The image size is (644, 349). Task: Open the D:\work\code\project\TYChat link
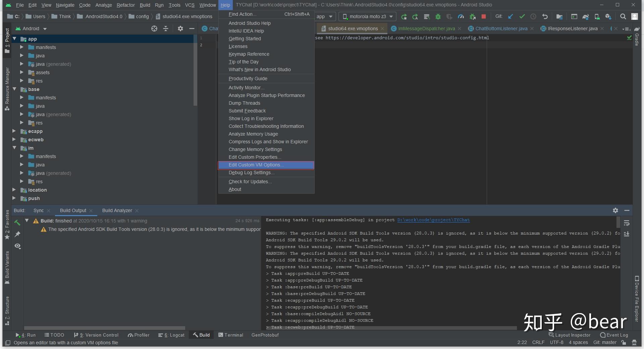click(x=433, y=220)
